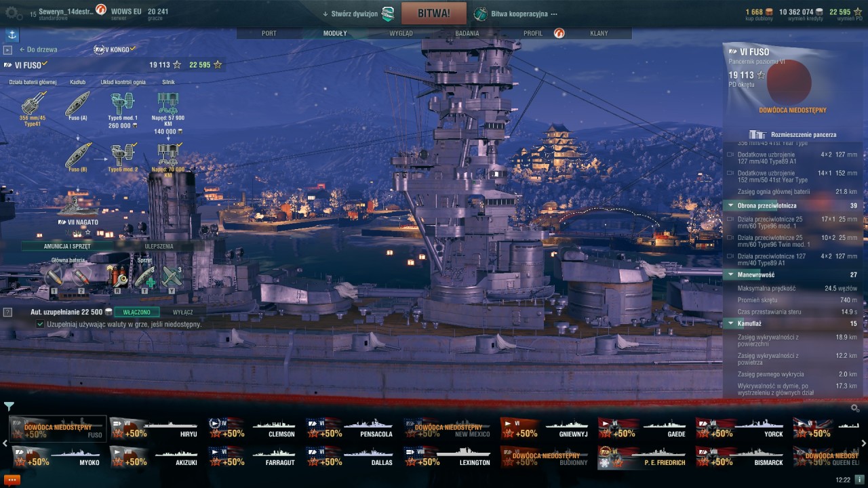
Task: Open the Bitwa kooperacyjna battle type dropdown
Action: (x=516, y=14)
